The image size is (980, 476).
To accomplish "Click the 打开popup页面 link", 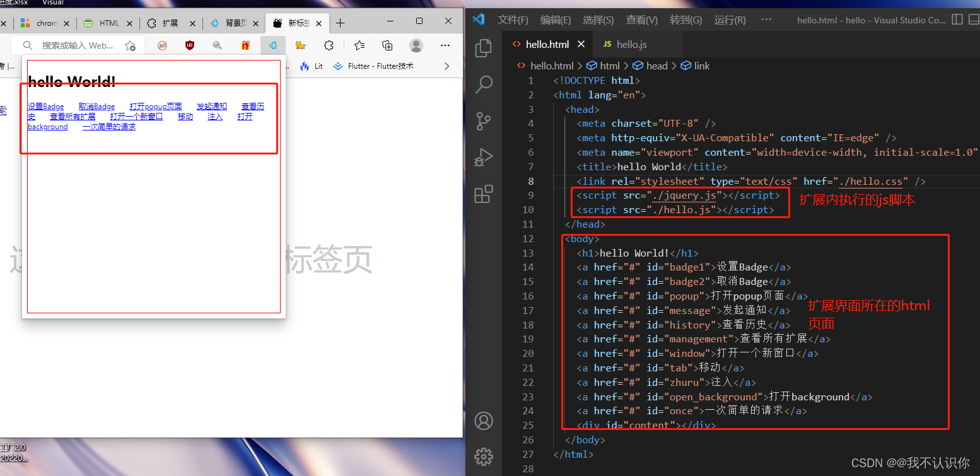I will 156,107.
